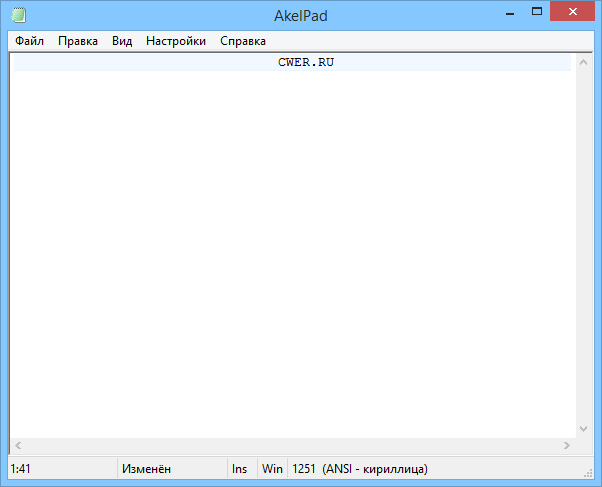Click the Win newline format indicator
Image resolution: width=602 pixels, height=487 pixels.
pyautogui.click(x=272, y=468)
